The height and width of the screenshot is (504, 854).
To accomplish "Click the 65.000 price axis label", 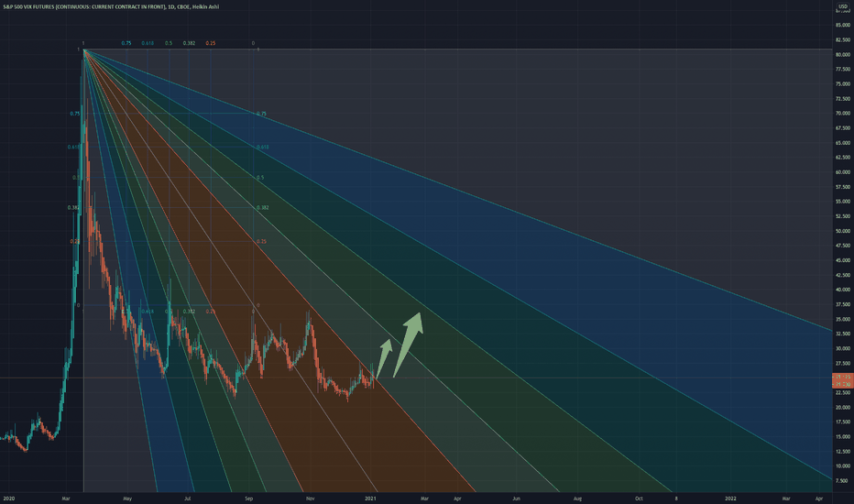I will click(x=843, y=143).
